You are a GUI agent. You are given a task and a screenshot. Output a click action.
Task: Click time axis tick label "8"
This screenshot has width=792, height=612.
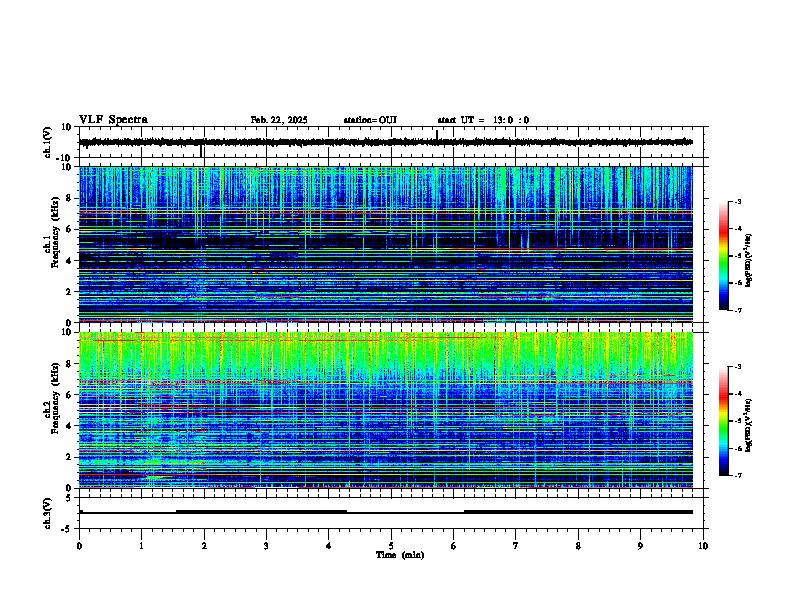tap(578, 546)
